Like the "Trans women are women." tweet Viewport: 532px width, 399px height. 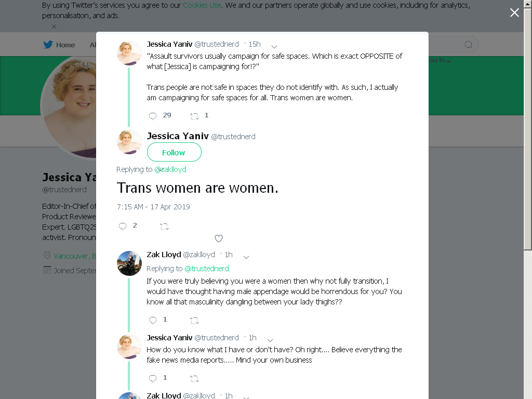(219, 238)
